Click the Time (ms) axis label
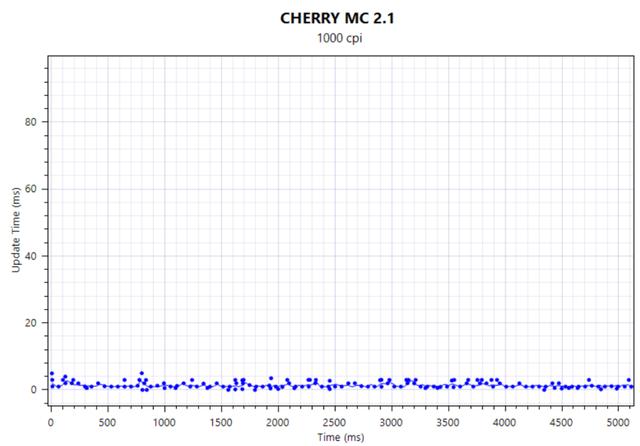The width and height of the screenshot is (640, 446). point(341,437)
